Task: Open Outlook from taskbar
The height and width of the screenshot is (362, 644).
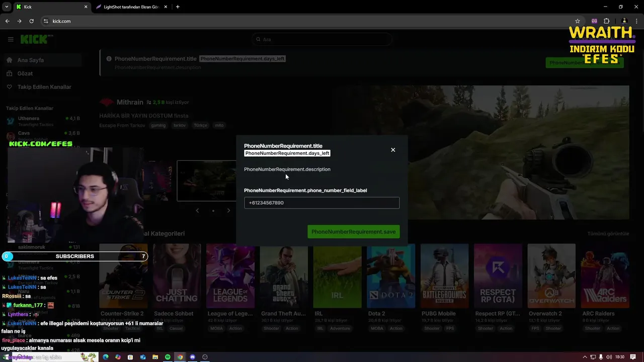Action: coord(143,357)
